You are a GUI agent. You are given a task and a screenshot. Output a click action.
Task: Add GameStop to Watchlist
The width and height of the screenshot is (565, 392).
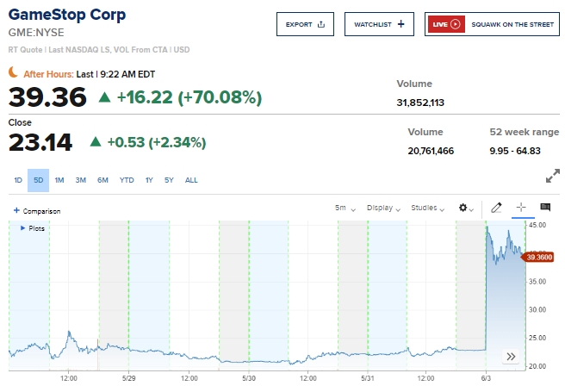(379, 24)
